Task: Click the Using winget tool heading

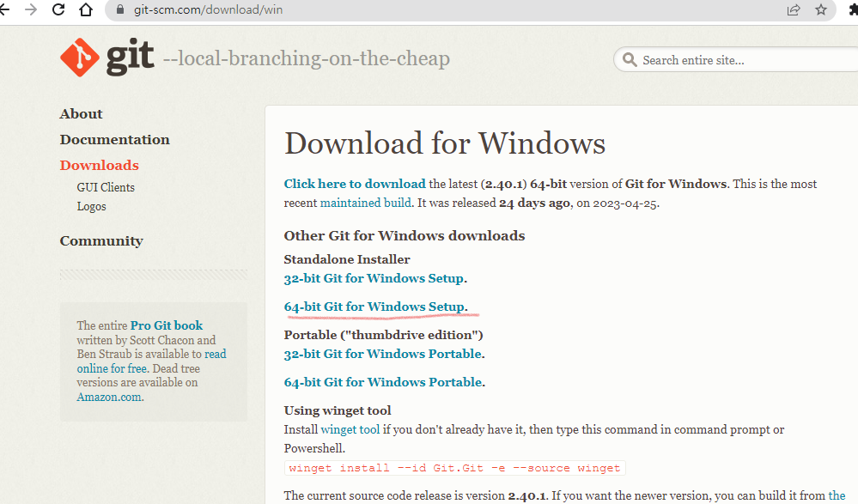Action: 338,410
